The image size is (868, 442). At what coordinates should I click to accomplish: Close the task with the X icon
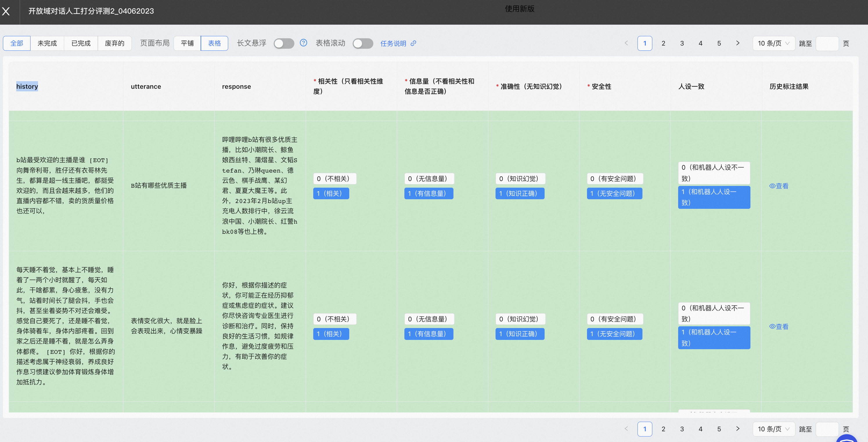point(6,11)
